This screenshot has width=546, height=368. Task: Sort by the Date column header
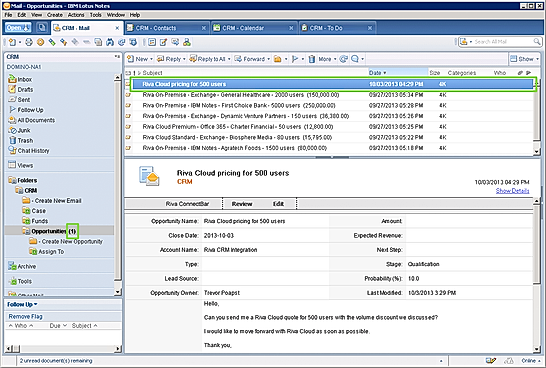(398, 73)
